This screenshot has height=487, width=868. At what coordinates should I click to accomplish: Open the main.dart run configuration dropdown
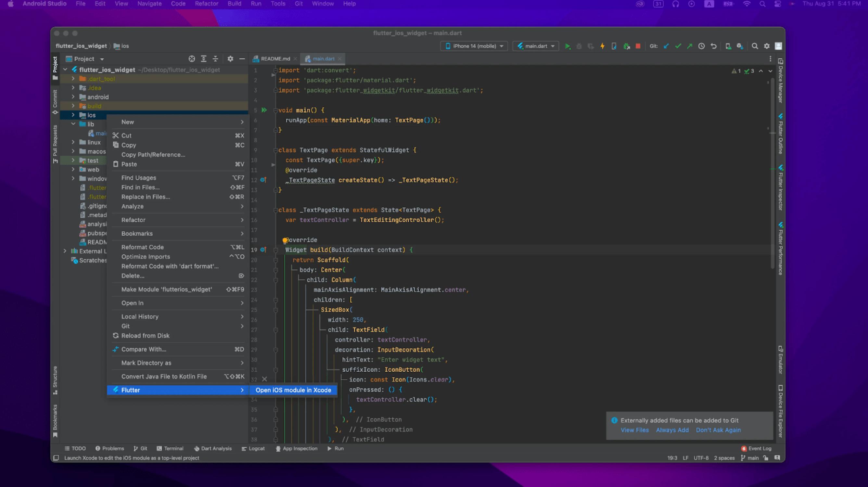coord(535,46)
